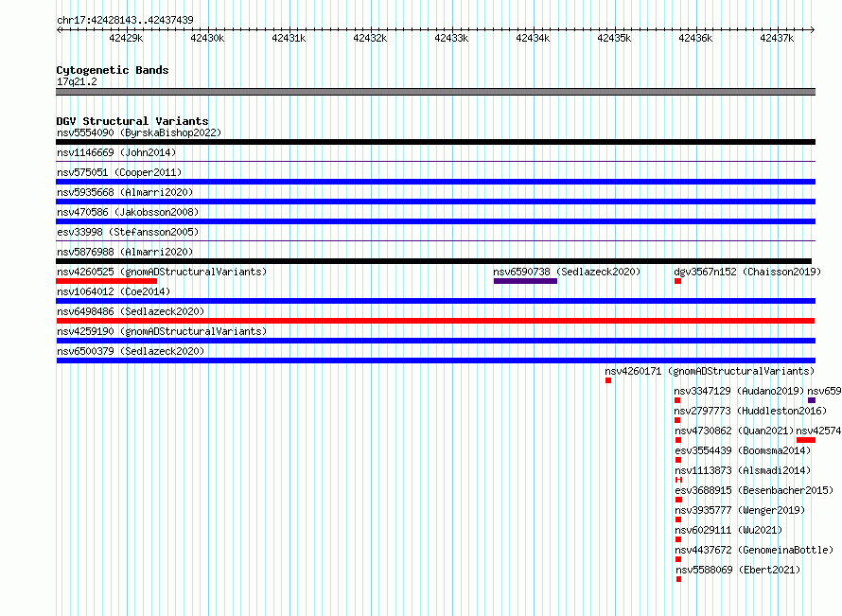Click the 42437k ruler tick label

tap(777, 38)
